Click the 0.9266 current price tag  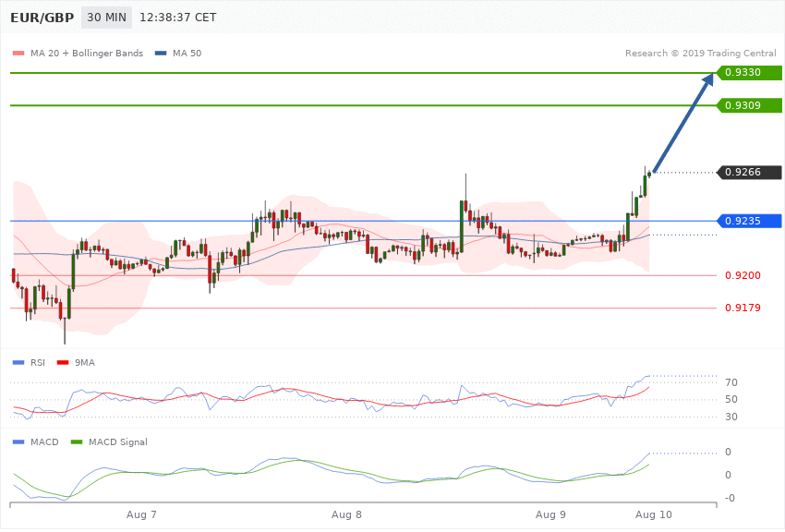click(x=749, y=172)
